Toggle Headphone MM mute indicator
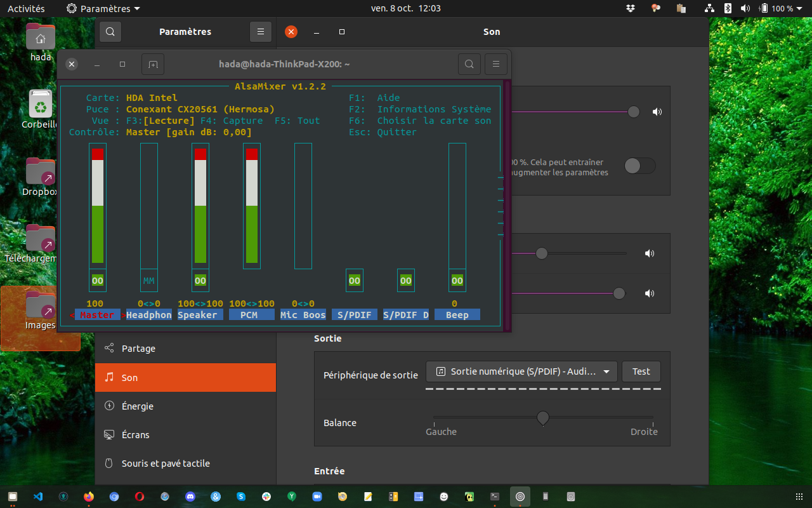The image size is (812, 508). pyautogui.click(x=149, y=281)
